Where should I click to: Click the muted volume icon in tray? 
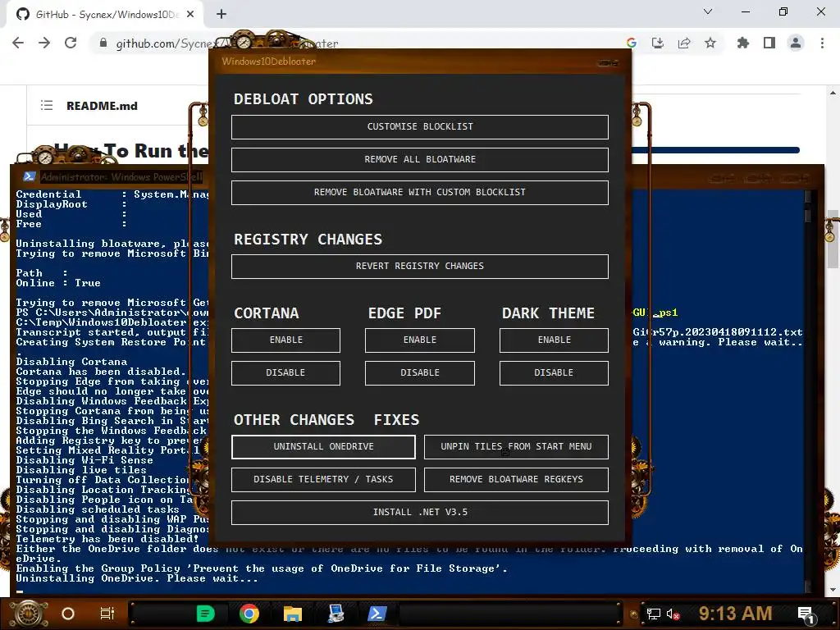coord(673,614)
